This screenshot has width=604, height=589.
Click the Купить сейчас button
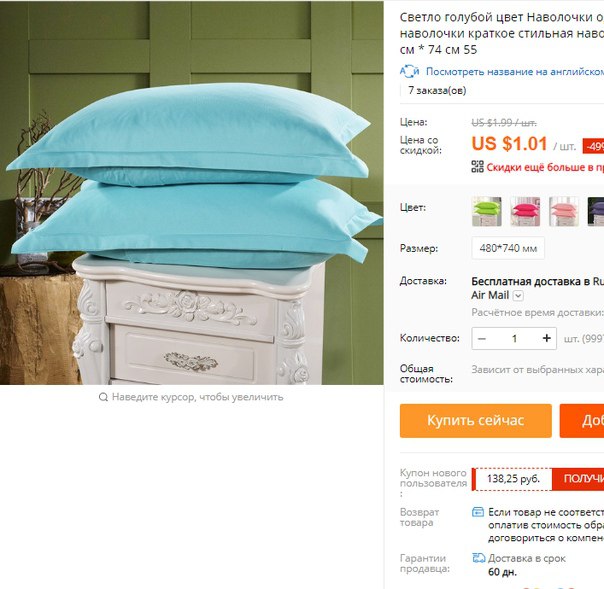pyautogui.click(x=476, y=421)
